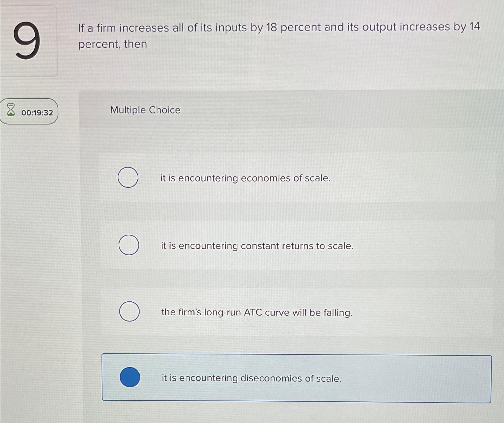Select the radio button for economies of scale

(x=128, y=177)
